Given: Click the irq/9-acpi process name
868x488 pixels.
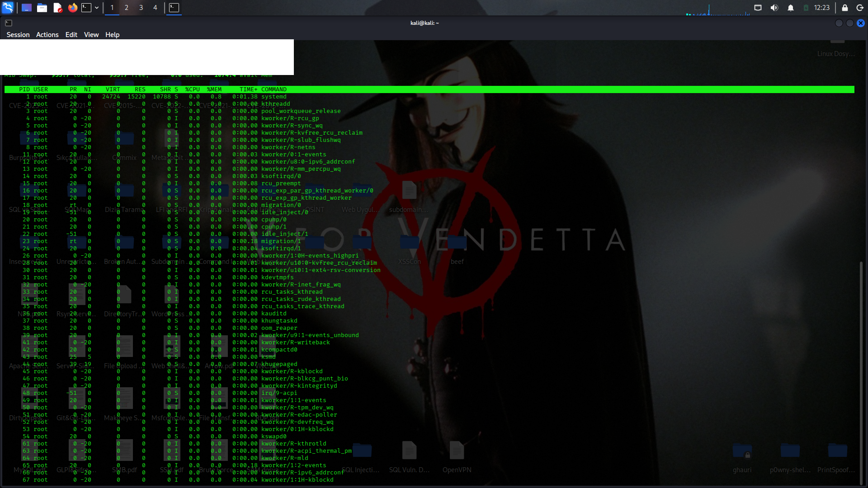Looking at the screenshot, I should [279, 393].
